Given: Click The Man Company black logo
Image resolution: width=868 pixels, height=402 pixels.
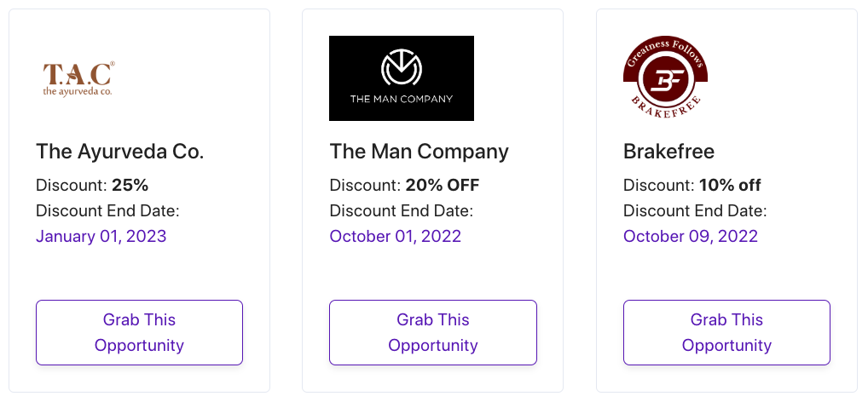Looking at the screenshot, I should point(402,78).
